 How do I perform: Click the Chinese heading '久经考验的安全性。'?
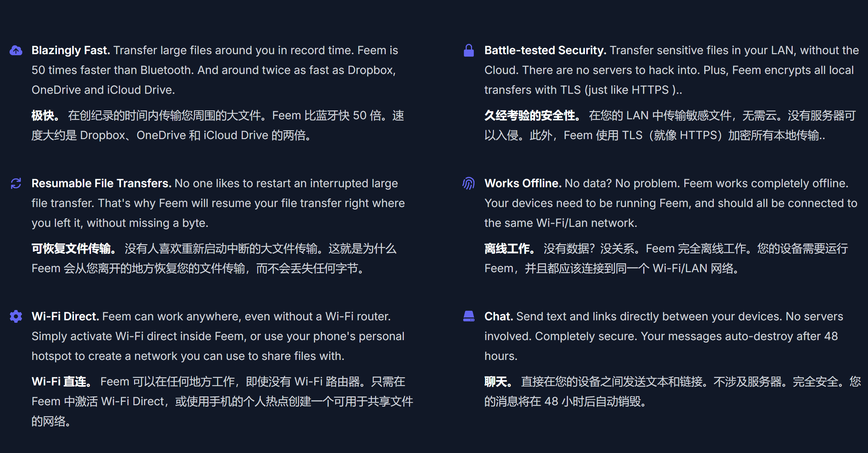click(532, 116)
